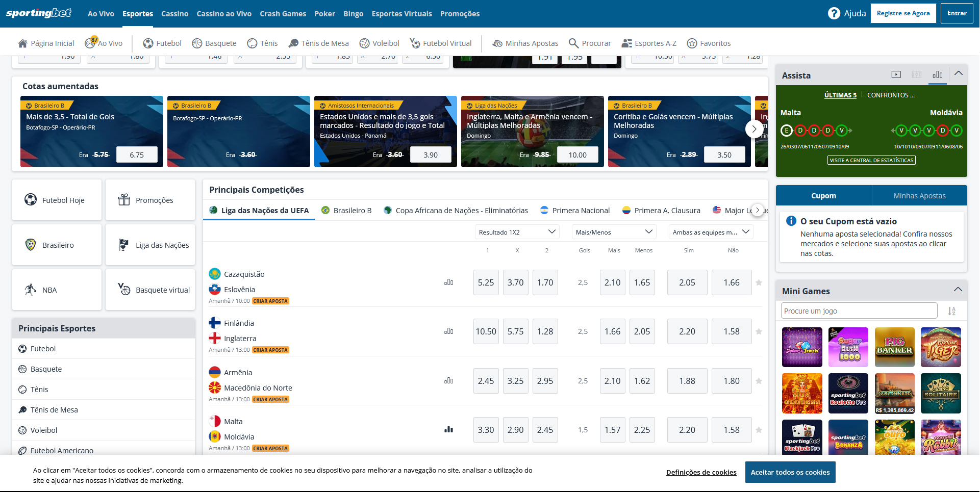The image size is (980, 492).
Task: Select odds 3.30 for Malta win
Action: 486,430
